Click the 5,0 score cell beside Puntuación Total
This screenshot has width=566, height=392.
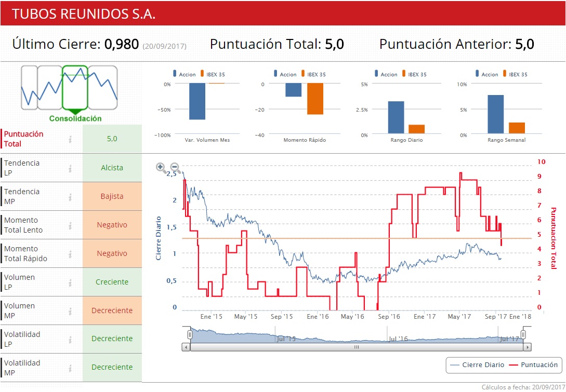pos(112,139)
